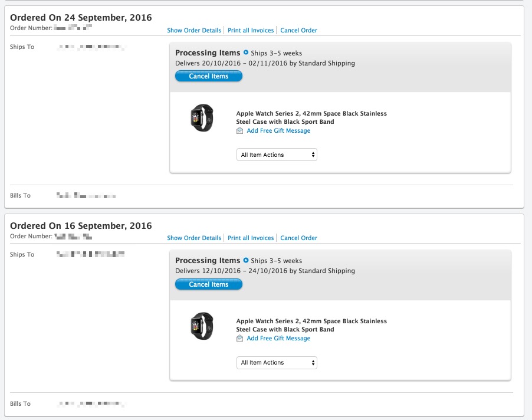Click the blue shipping status dot for 24 September order

click(246, 53)
